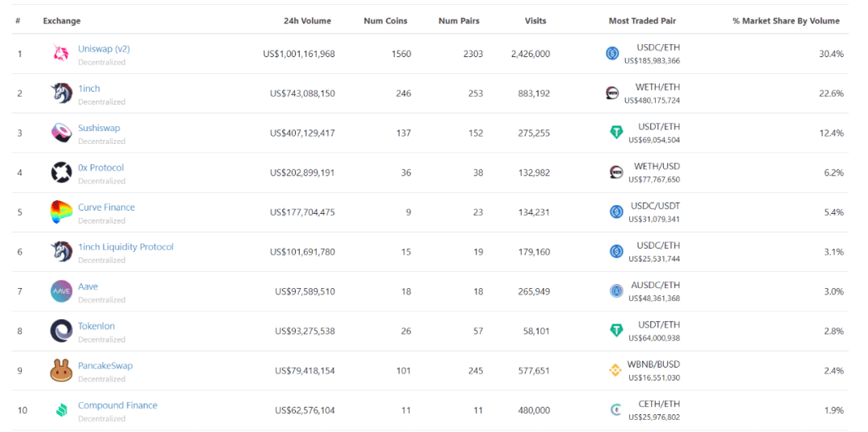The height and width of the screenshot is (432, 868).
Task: Click the Aave logo icon
Action: [61, 291]
